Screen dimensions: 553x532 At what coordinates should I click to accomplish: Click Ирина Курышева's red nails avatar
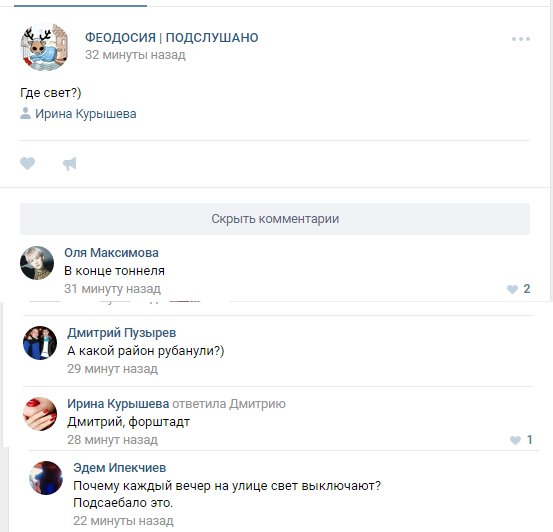tap(40, 414)
